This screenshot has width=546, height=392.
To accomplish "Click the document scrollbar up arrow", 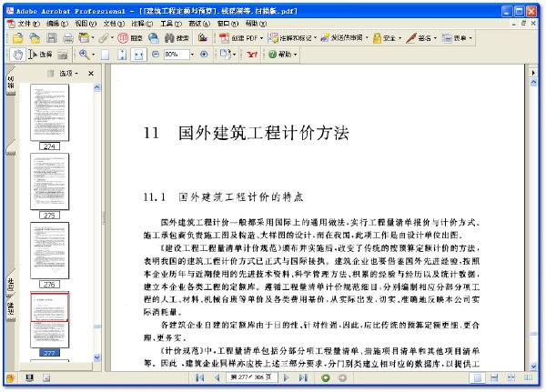I will (533, 83).
